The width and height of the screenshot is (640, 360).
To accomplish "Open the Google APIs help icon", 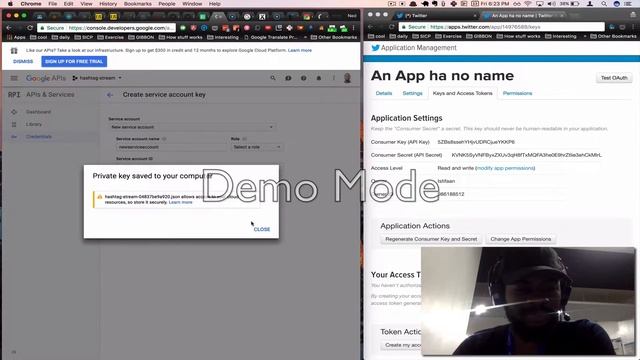I will 303,78.
